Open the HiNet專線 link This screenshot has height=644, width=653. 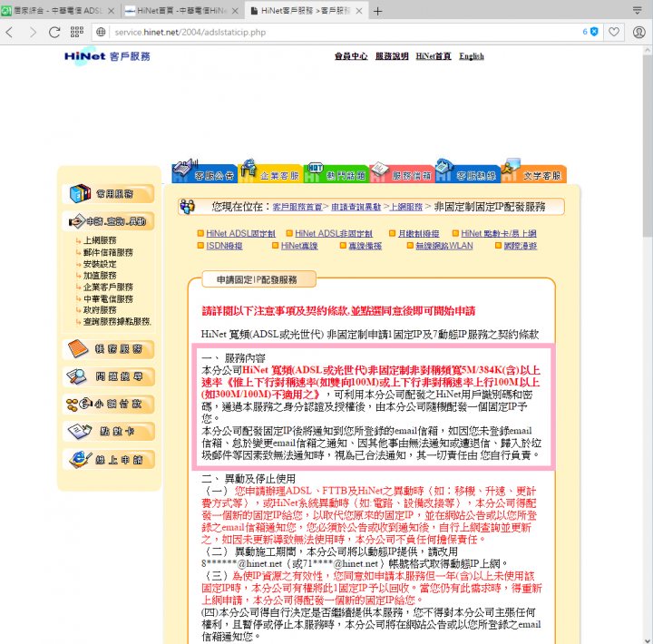pos(299,246)
